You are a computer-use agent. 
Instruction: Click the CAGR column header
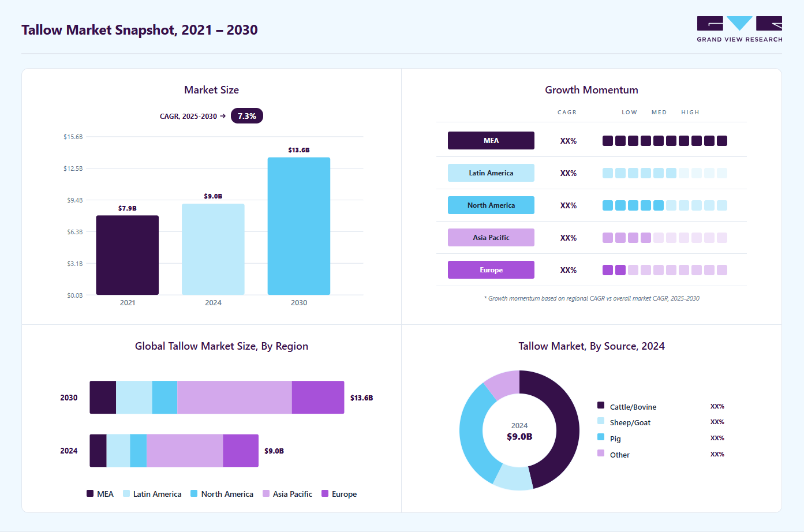click(567, 113)
